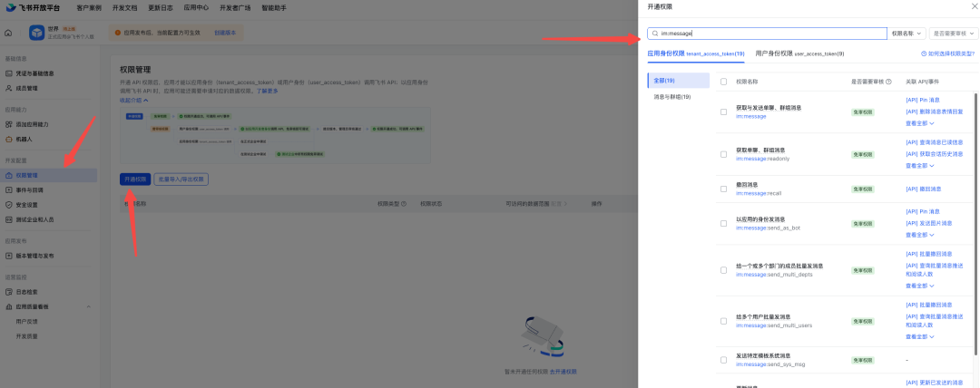
Task: Select the 全部(19) category
Action: coord(678,81)
